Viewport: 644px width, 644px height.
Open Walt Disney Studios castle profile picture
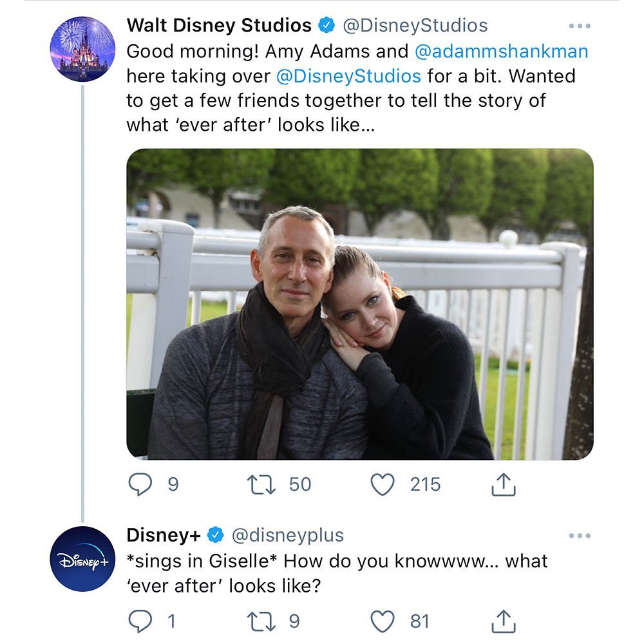(x=82, y=50)
